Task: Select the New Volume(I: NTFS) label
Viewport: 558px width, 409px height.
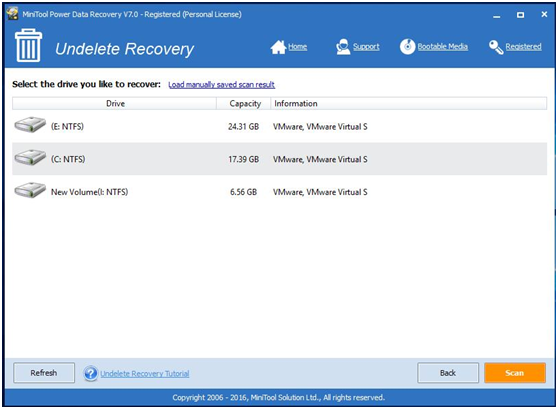Action: 90,192
